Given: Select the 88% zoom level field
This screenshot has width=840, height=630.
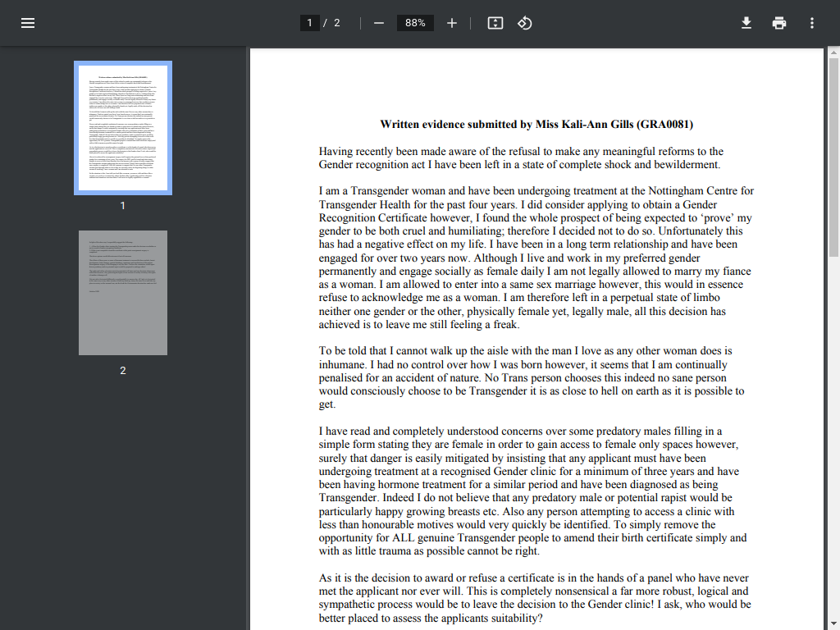Looking at the screenshot, I should click(415, 23).
